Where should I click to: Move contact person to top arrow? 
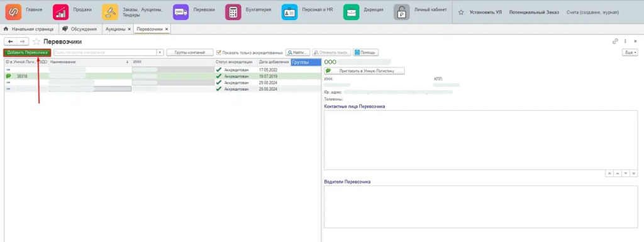click(x=609, y=173)
